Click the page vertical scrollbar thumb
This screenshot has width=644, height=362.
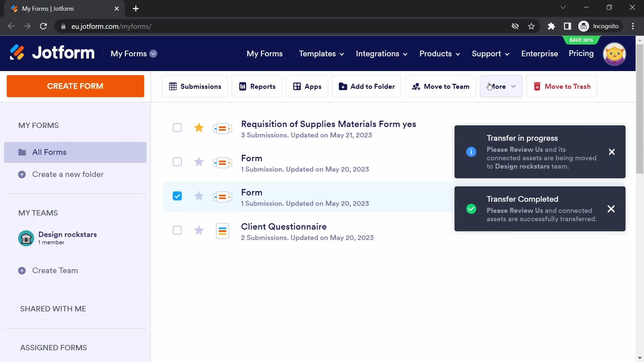coord(640,108)
